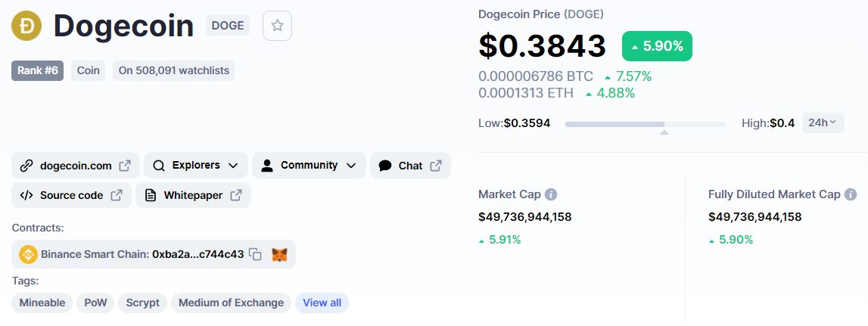Screen dimensions: 868x326
Task: Add the token to MetaMask via fox icon
Action: click(280, 254)
